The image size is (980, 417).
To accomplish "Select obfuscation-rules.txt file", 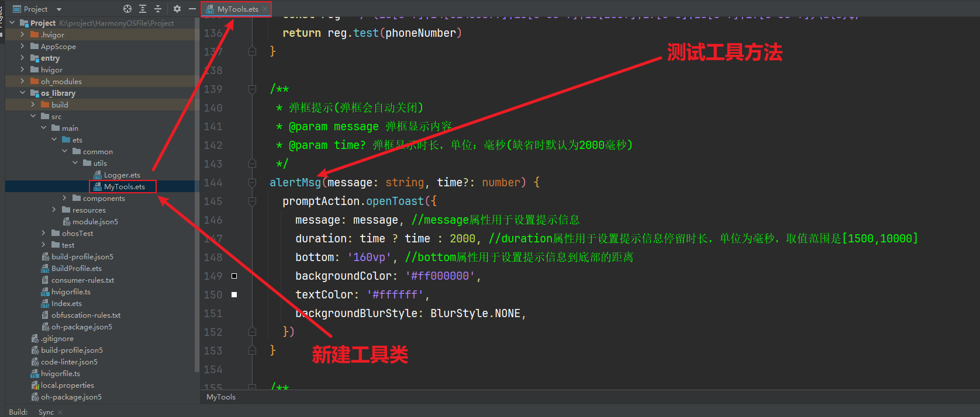I will coord(86,315).
